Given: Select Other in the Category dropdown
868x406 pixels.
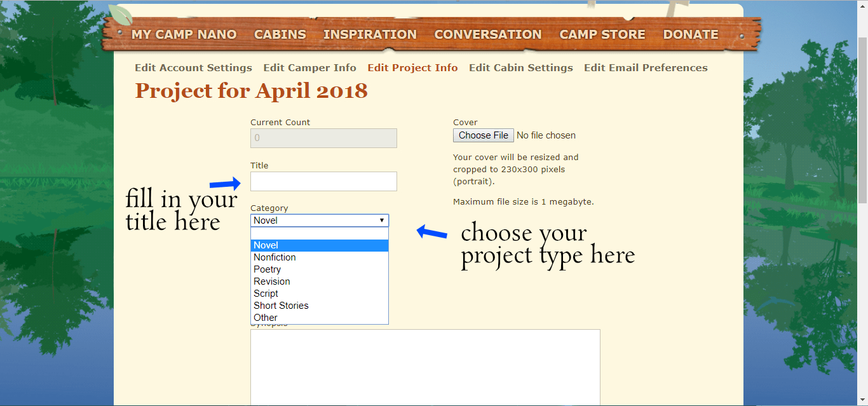Looking at the screenshot, I should [320, 318].
